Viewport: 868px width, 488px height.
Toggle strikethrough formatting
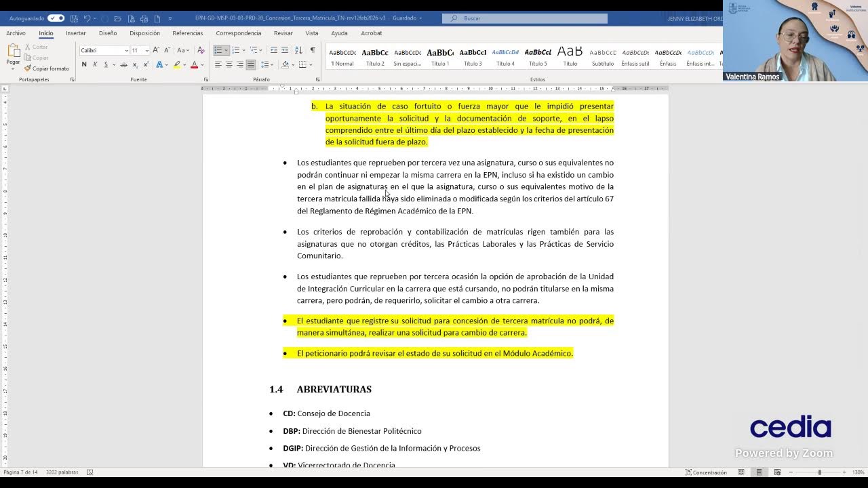pyautogui.click(x=123, y=64)
